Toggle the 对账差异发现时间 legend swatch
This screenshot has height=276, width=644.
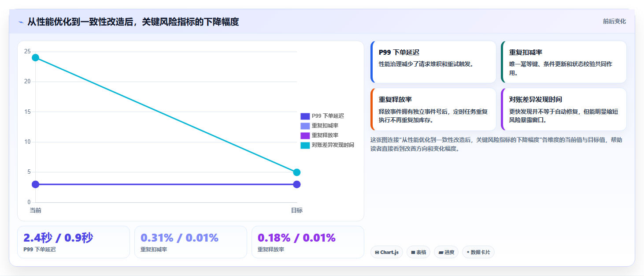point(305,145)
